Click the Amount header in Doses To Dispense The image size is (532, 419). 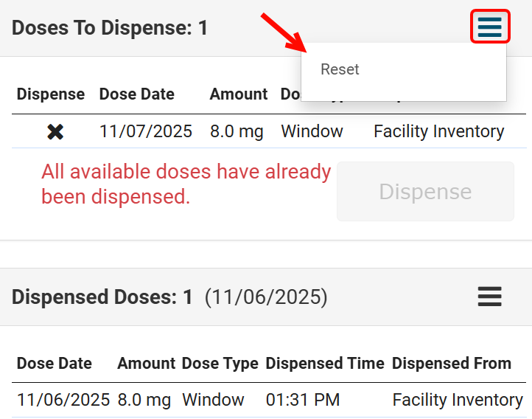[238, 94]
